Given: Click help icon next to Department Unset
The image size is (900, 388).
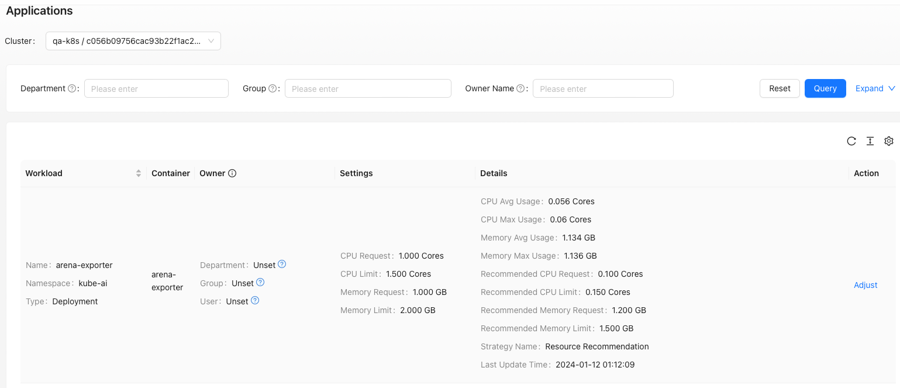Looking at the screenshot, I should pos(282,265).
